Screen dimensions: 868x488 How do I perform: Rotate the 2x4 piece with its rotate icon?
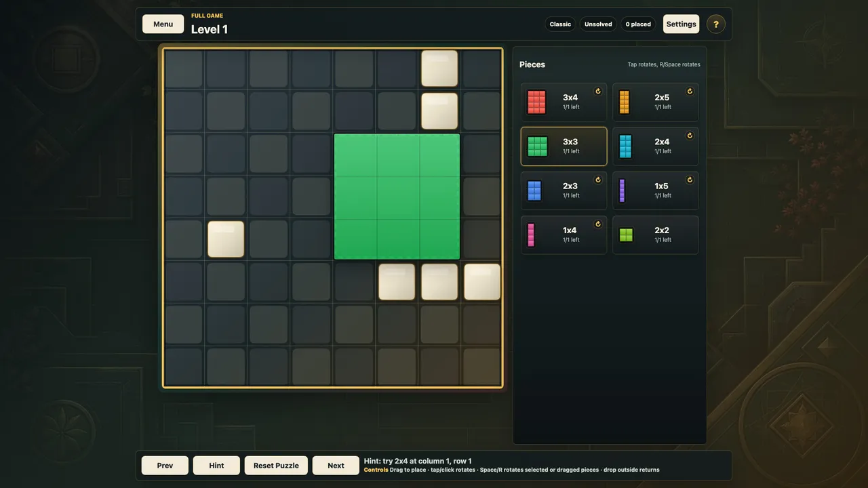click(x=690, y=136)
